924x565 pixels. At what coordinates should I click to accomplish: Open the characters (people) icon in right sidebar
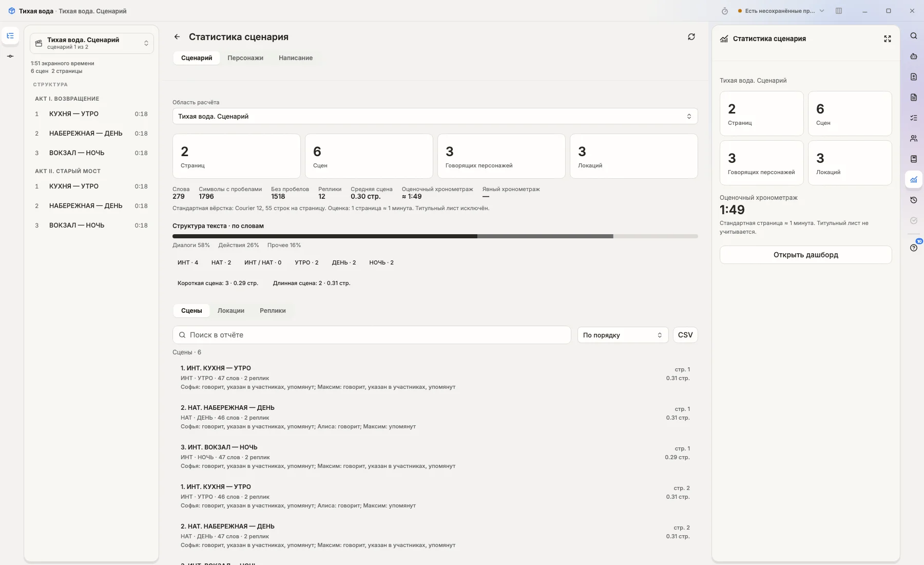pos(914,139)
